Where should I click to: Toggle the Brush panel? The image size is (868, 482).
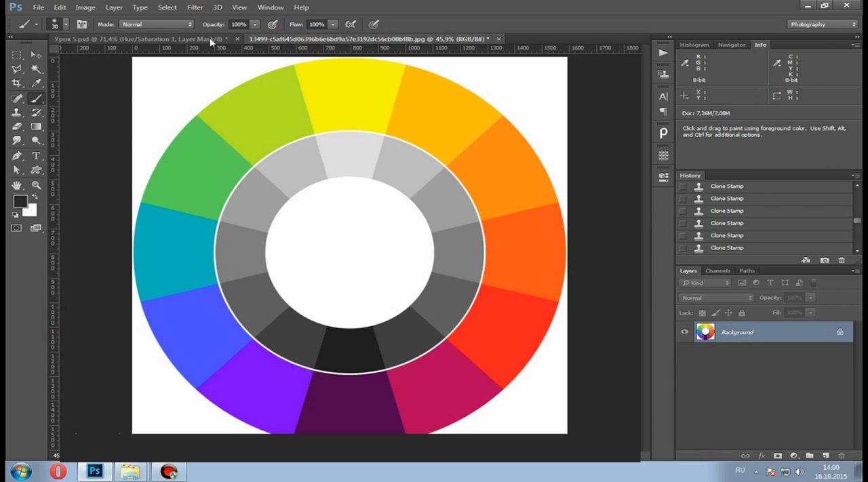(x=82, y=24)
